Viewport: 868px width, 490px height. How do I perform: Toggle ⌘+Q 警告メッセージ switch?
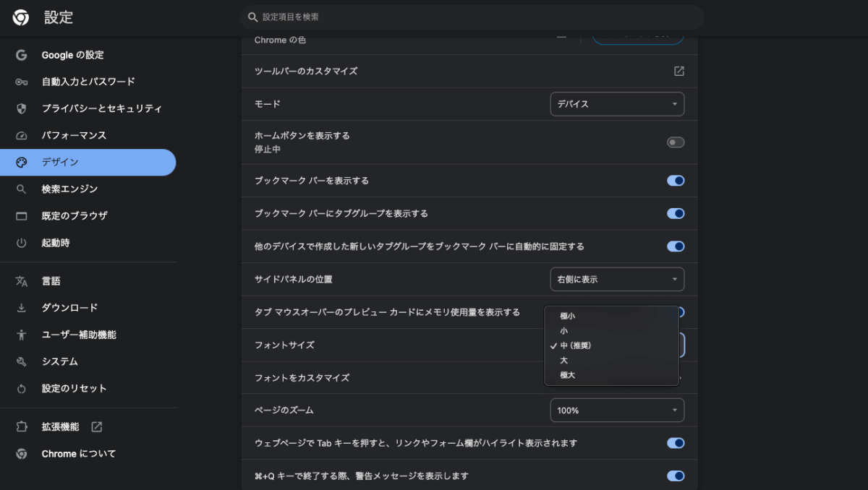(676, 476)
